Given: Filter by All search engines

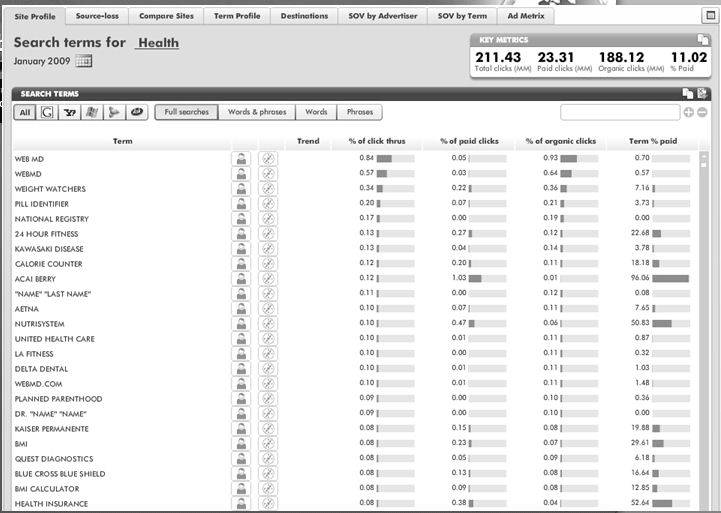Looking at the screenshot, I should [x=25, y=112].
